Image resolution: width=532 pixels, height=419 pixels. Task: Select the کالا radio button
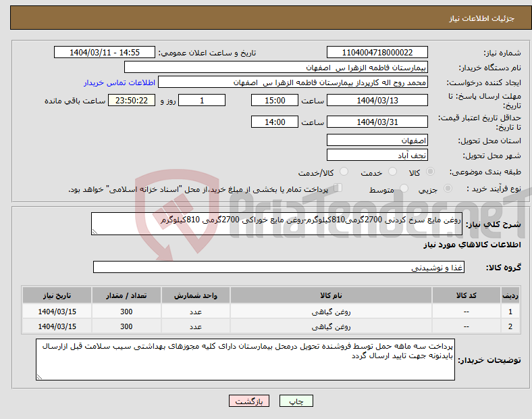pos(430,172)
